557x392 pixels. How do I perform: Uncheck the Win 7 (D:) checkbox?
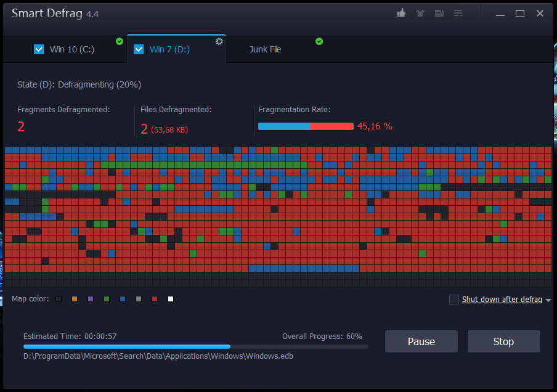point(139,49)
